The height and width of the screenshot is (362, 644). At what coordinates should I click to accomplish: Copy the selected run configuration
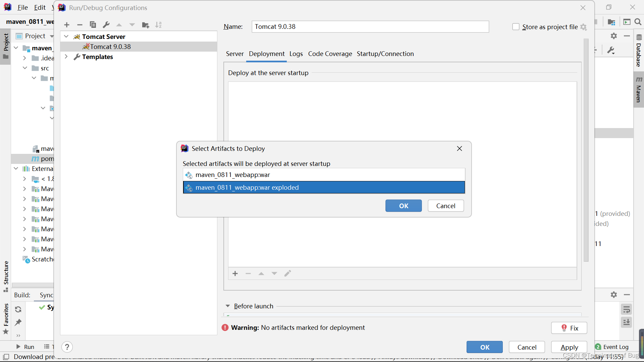coord(93,25)
